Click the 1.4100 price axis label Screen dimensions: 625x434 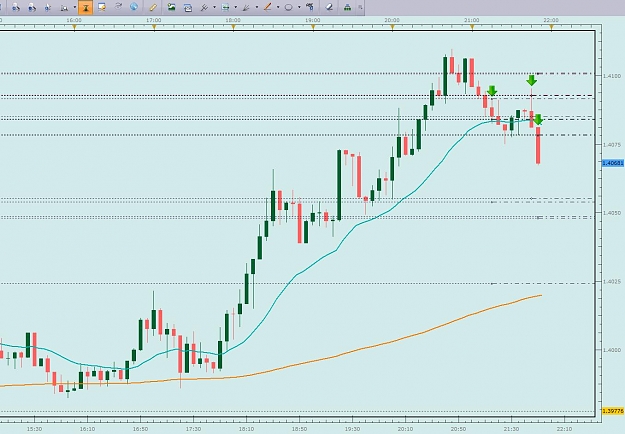(612, 76)
